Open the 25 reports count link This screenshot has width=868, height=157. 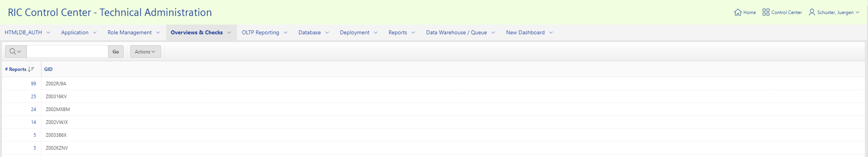click(33, 96)
